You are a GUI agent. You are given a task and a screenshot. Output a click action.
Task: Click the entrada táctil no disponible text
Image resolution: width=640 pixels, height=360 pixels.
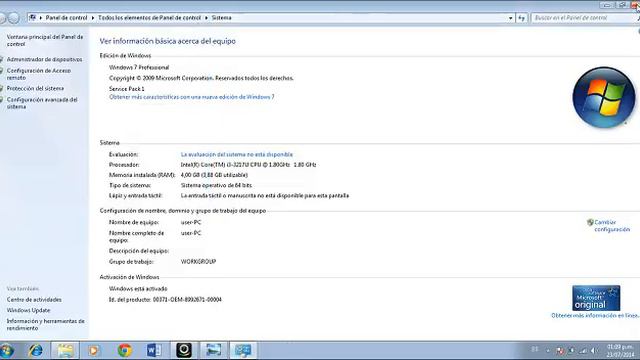264,196
